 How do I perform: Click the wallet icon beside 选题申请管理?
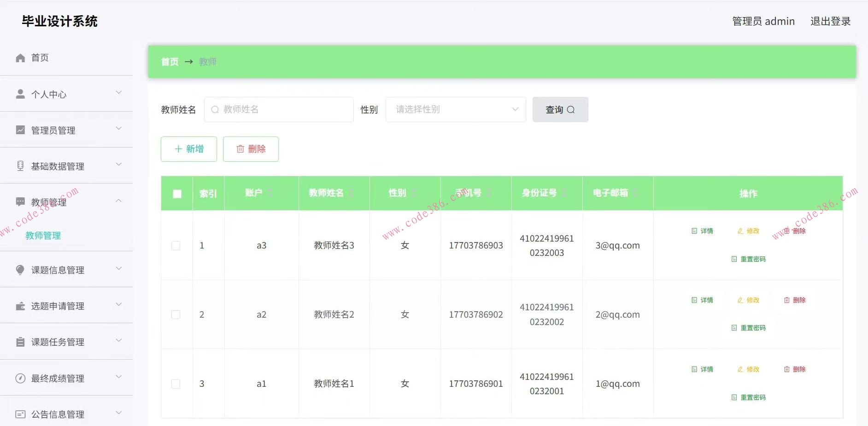pyautogui.click(x=20, y=306)
